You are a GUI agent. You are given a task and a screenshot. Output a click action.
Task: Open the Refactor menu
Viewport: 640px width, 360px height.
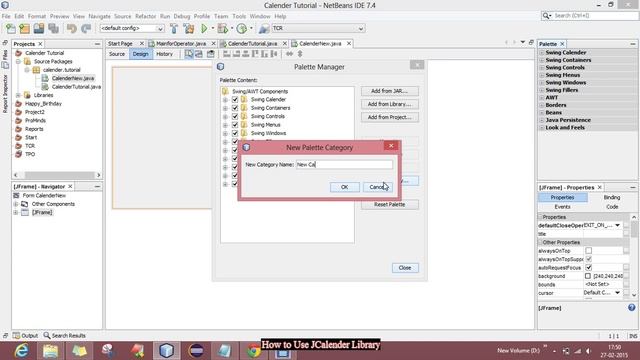tap(145, 16)
